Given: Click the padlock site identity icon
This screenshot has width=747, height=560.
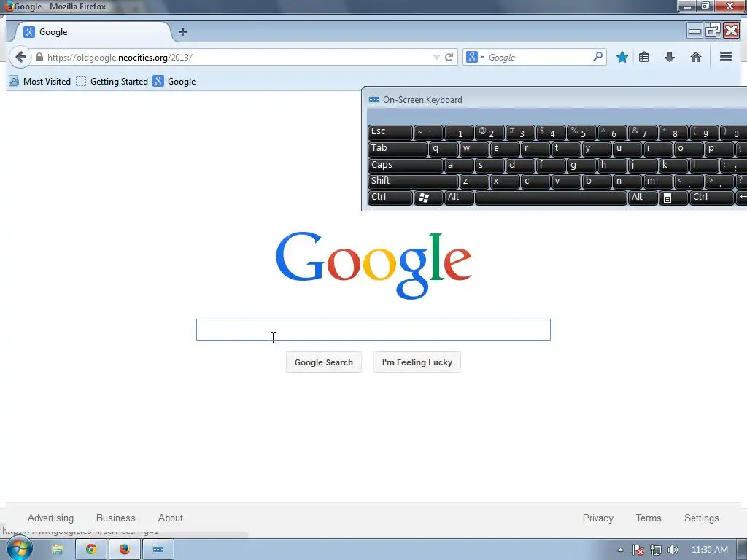Looking at the screenshot, I should coord(39,57).
